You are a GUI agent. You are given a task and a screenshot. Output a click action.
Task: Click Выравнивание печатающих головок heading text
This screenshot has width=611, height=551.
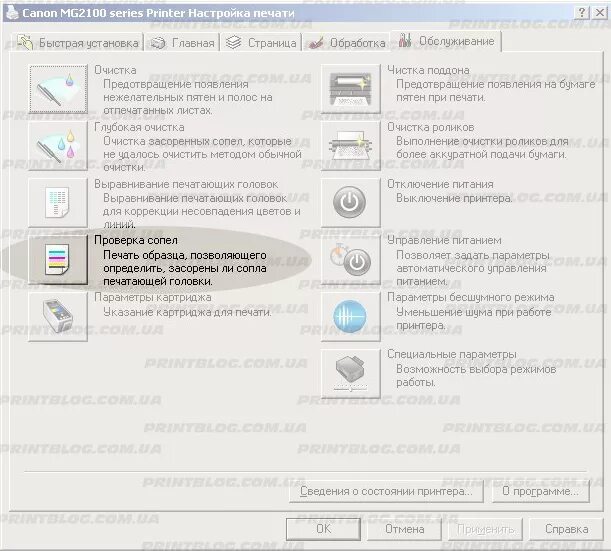[x=186, y=184]
